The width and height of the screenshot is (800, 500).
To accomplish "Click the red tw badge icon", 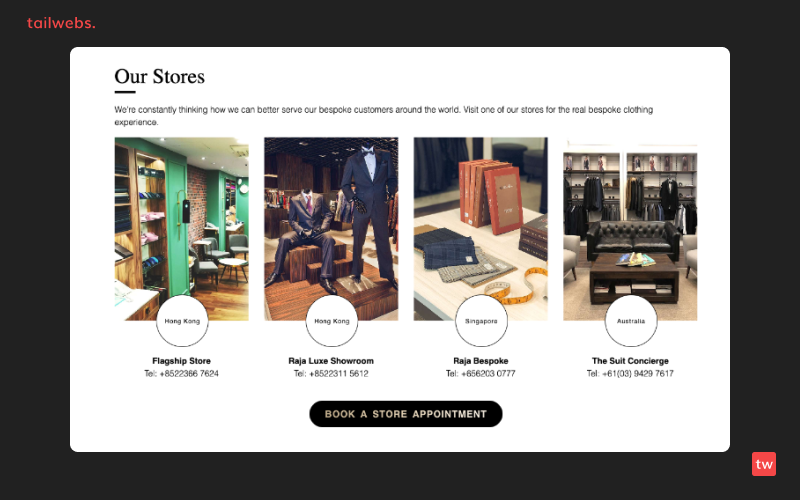I will 764,464.
